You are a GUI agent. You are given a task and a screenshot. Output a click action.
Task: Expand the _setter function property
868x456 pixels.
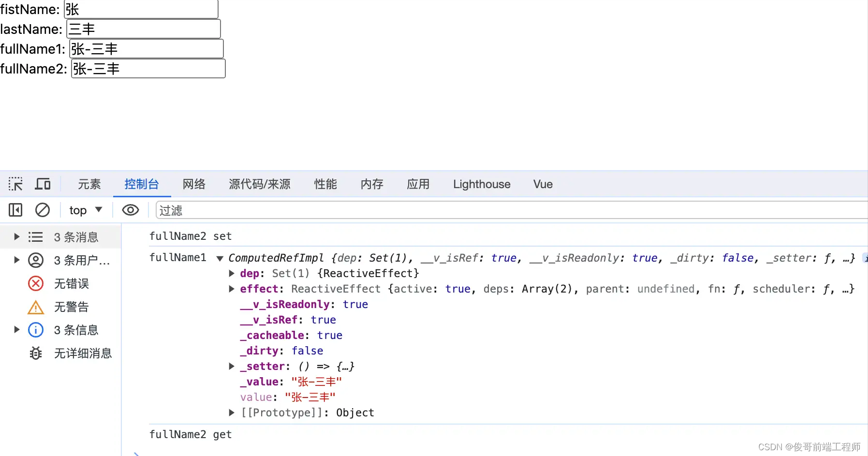[232, 366]
